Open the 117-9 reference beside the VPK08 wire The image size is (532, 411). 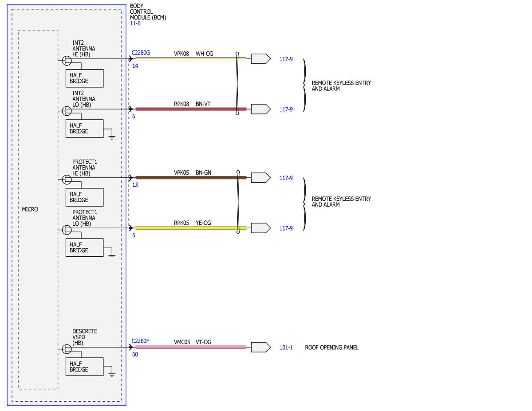pos(286,59)
